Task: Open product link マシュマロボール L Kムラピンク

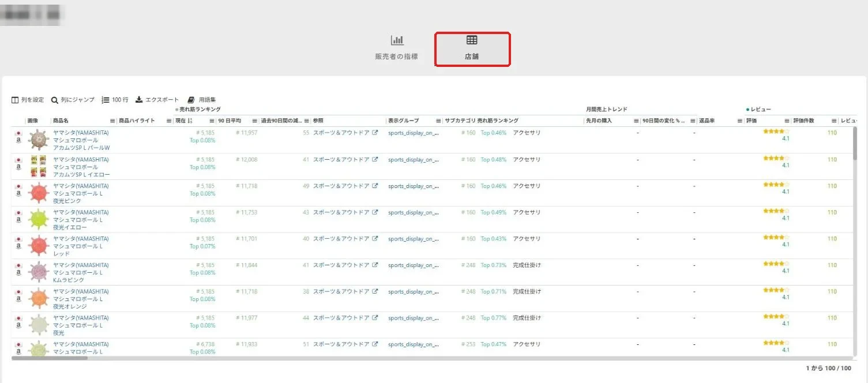Action: pos(81,272)
